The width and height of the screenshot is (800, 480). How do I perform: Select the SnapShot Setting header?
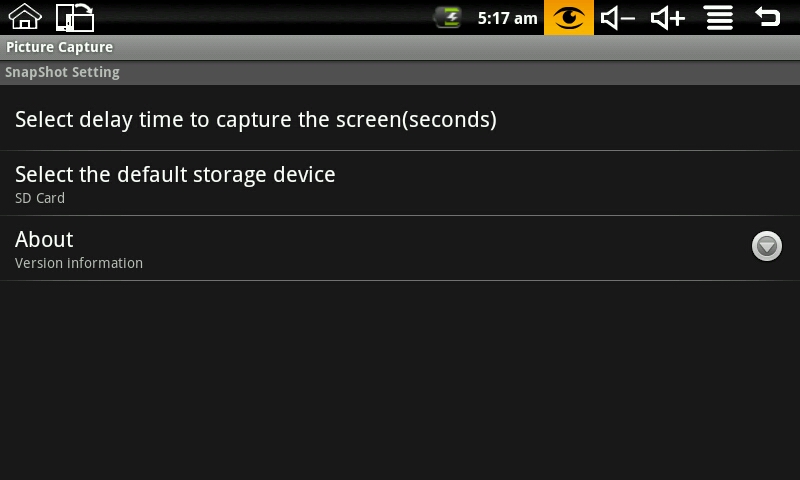[x=62, y=72]
